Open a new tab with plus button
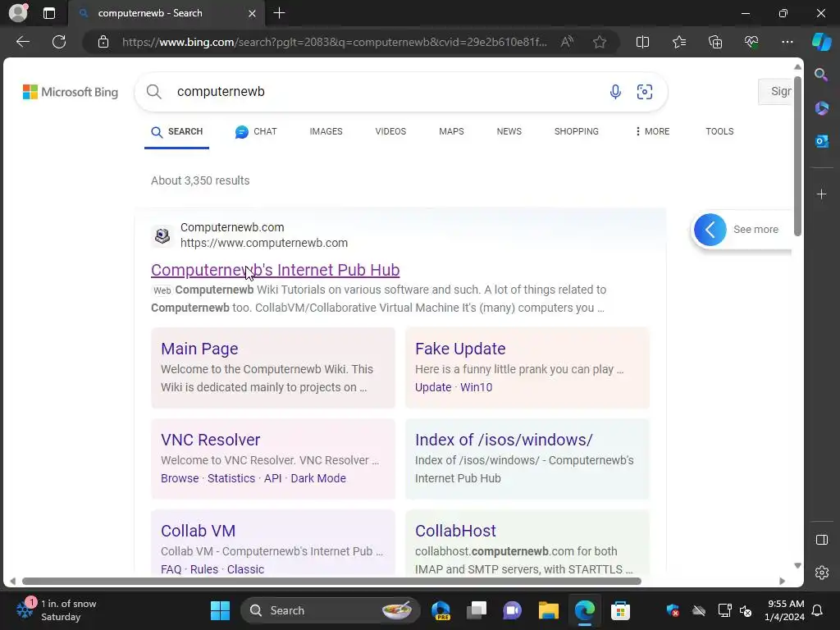 click(x=279, y=13)
